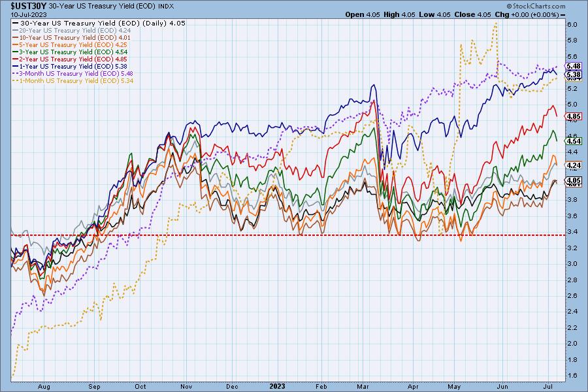
Task: Click the 4.24 orange price tag
Action: click(x=574, y=165)
